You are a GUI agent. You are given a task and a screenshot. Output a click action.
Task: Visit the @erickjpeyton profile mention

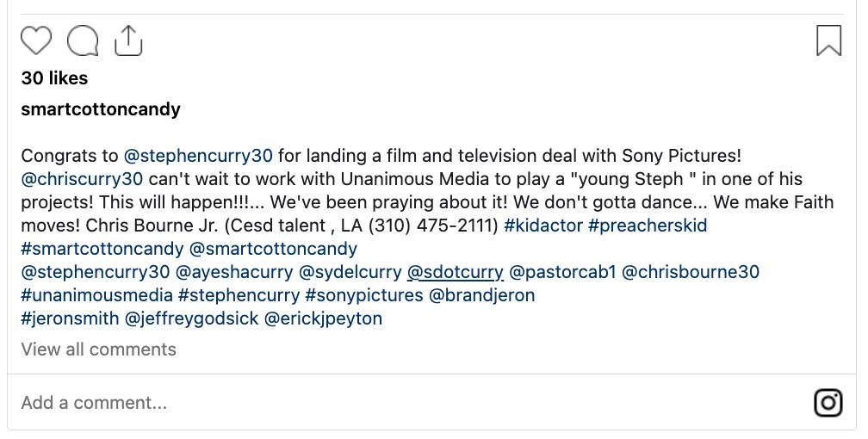[x=323, y=318]
